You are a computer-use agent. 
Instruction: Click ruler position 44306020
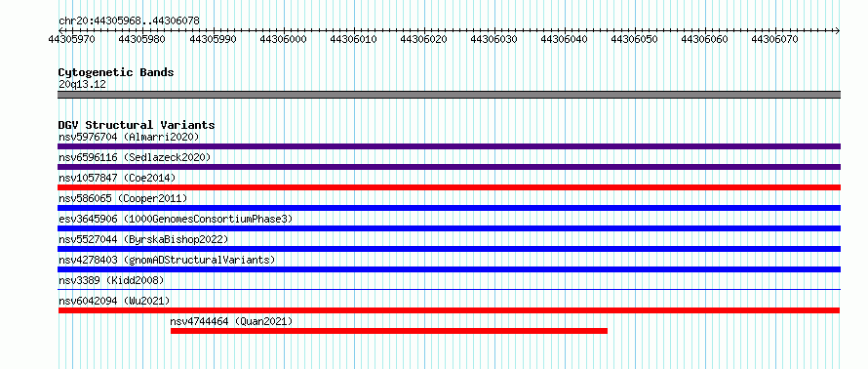coord(423,39)
